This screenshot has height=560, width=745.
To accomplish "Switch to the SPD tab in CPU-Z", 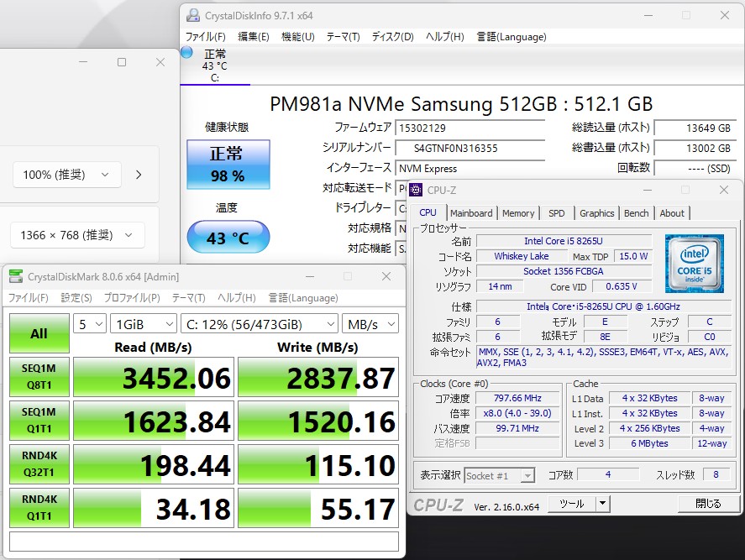I will pos(556,213).
